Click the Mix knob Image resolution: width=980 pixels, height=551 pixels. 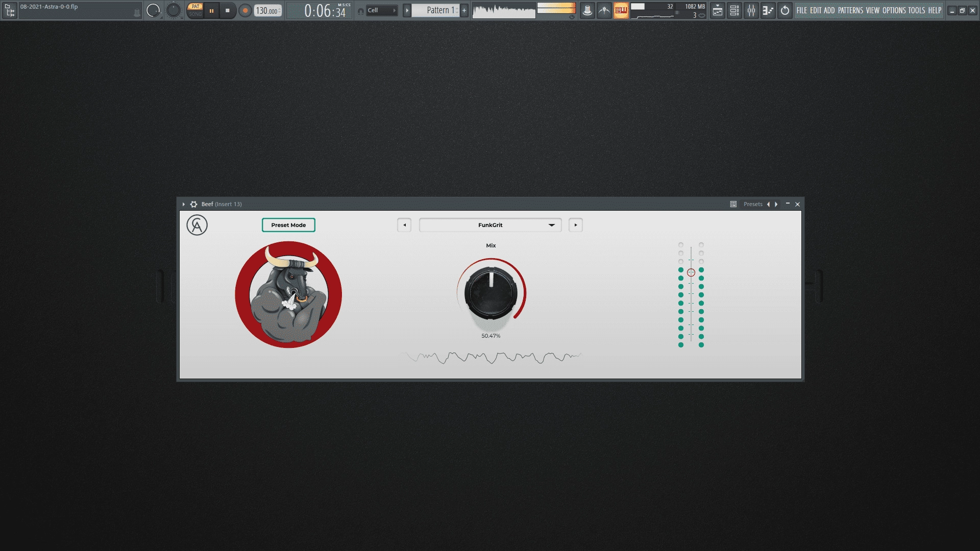tap(491, 293)
